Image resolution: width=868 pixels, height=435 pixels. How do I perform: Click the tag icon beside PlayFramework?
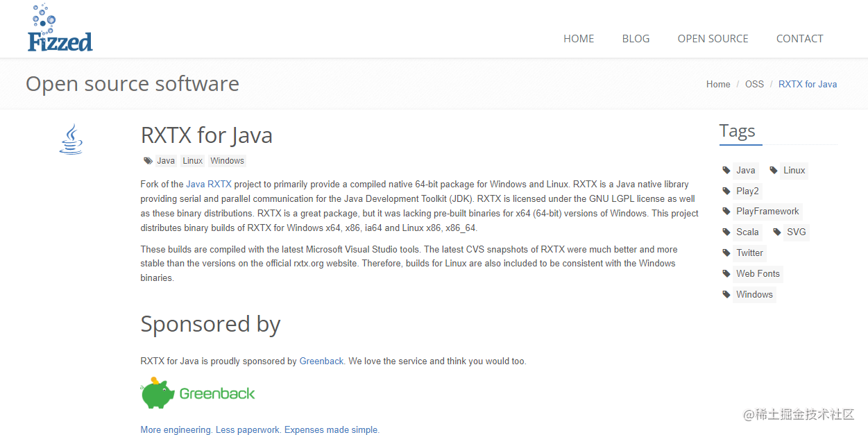coord(726,212)
